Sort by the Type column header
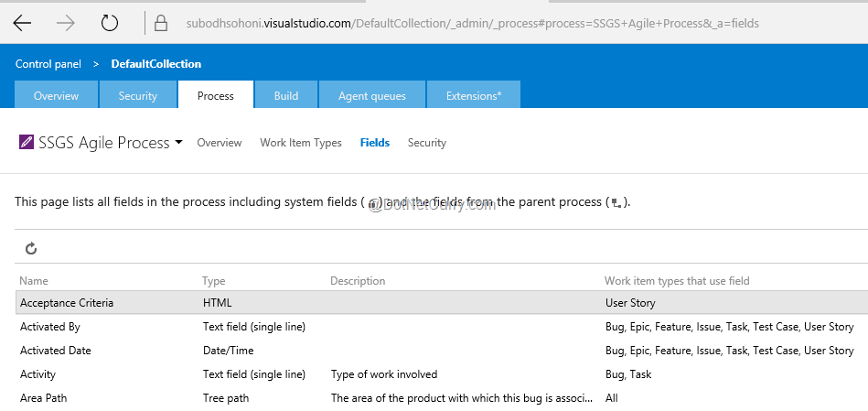 coord(214,281)
